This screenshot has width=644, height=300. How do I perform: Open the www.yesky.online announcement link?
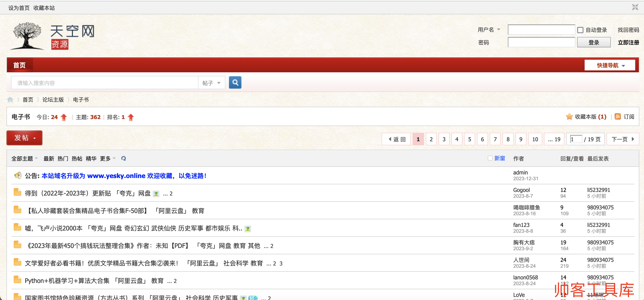coord(116,176)
